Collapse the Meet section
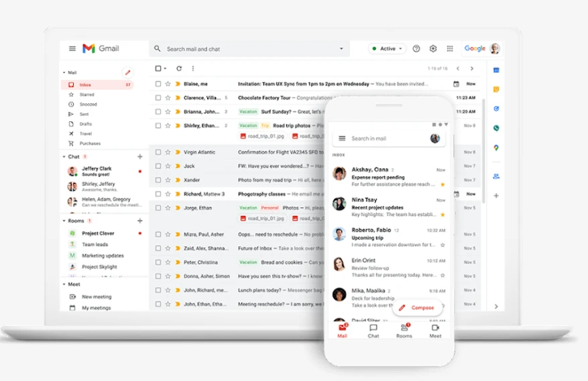This screenshot has height=381, width=588. 64,284
